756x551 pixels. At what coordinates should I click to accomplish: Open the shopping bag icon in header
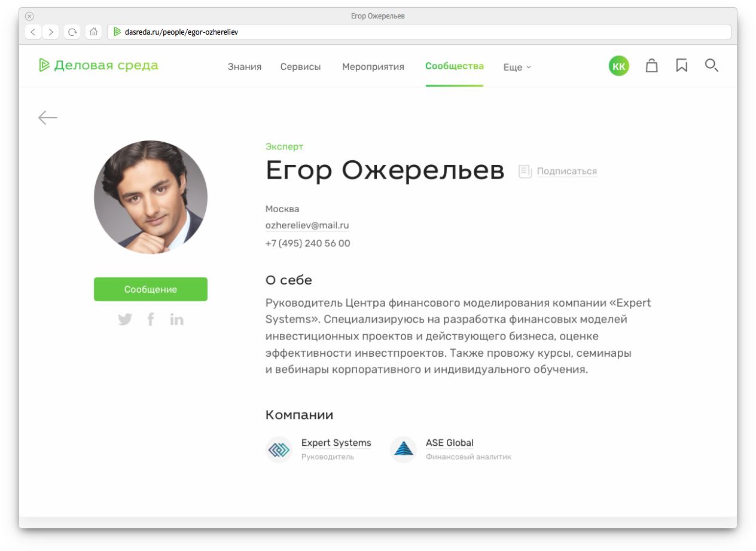(x=652, y=66)
